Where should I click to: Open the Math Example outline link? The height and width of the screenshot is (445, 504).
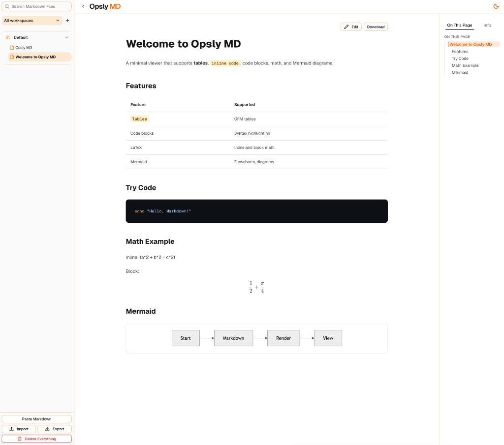[x=465, y=65]
